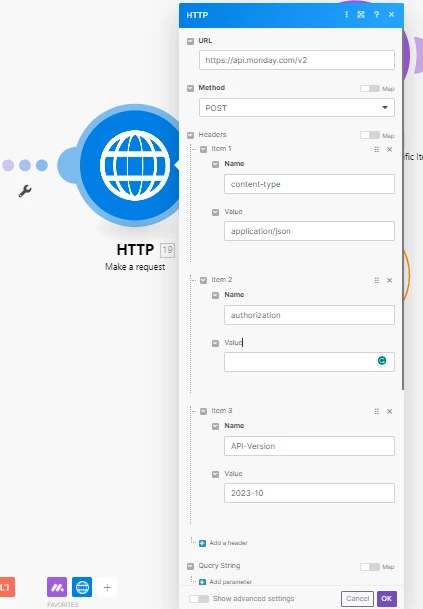Click the panel vertical scrollbar
This screenshot has width=423, height=609.
click(x=403, y=210)
